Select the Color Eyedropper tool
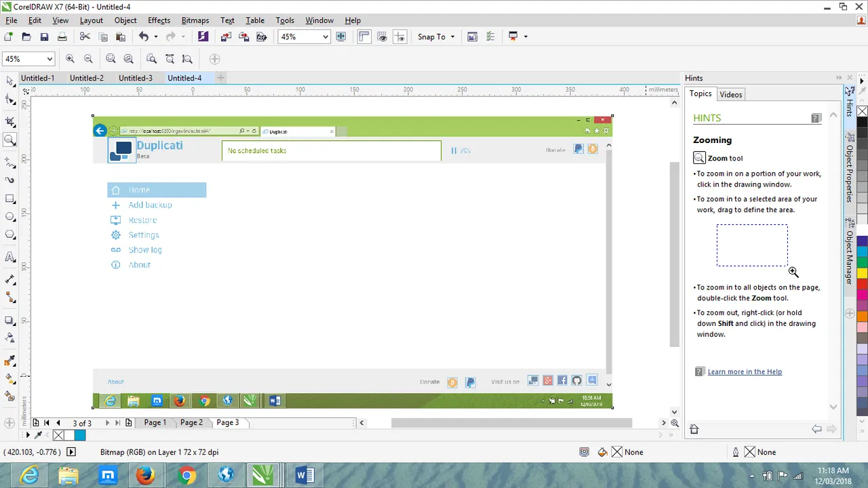 [10, 360]
